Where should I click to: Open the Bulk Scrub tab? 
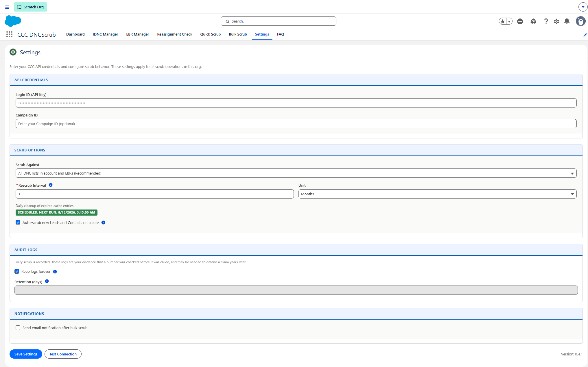tap(238, 34)
